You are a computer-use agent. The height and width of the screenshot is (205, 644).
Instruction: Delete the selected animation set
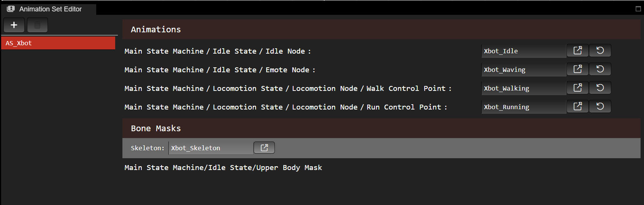pos(37,25)
